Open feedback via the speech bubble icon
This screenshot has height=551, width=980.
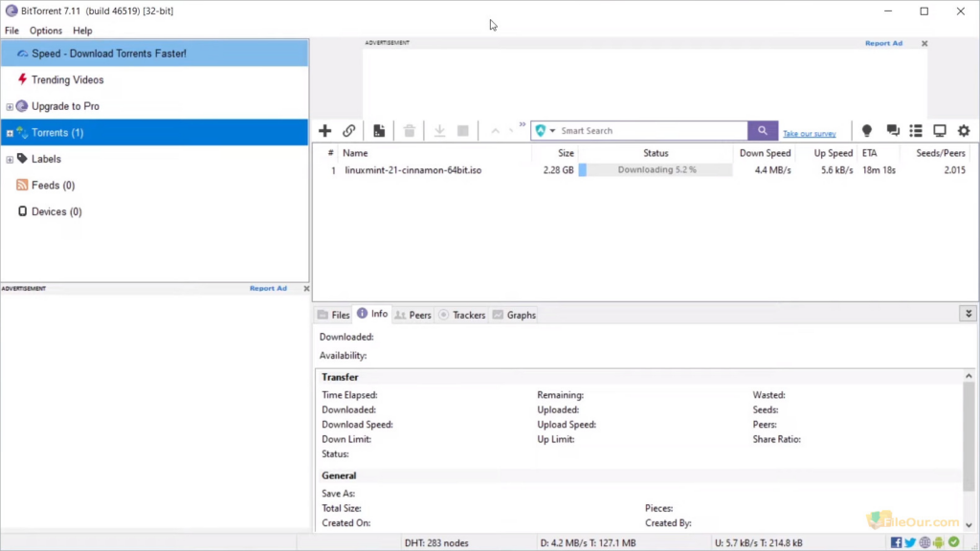pyautogui.click(x=892, y=130)
